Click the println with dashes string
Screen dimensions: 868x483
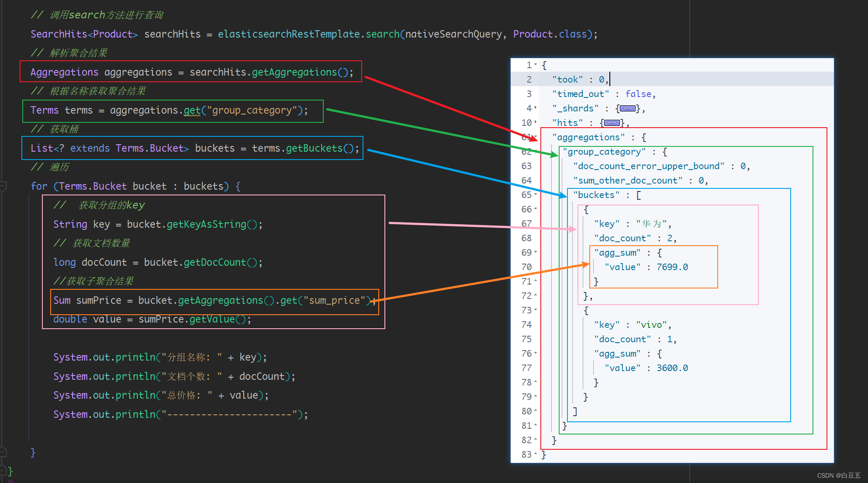pos(180,414)
